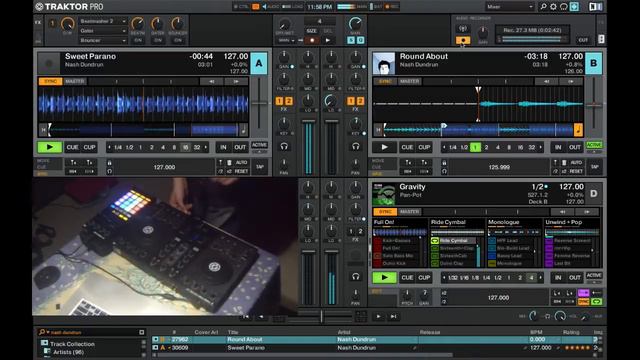Toggle Deck A headphone cue icon
This screenshot has width=640, height=360.
coord(284,146)
